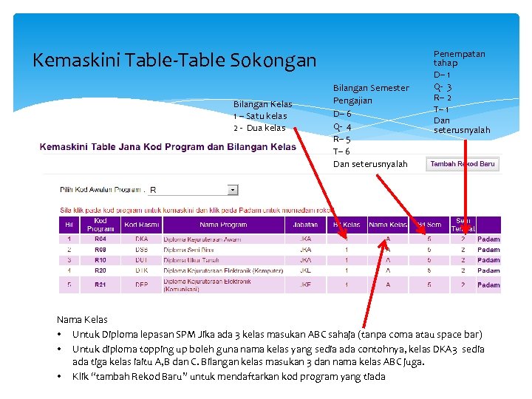
Task: Click the Nama Kelas value in R10 row
Action: point(388,260)
